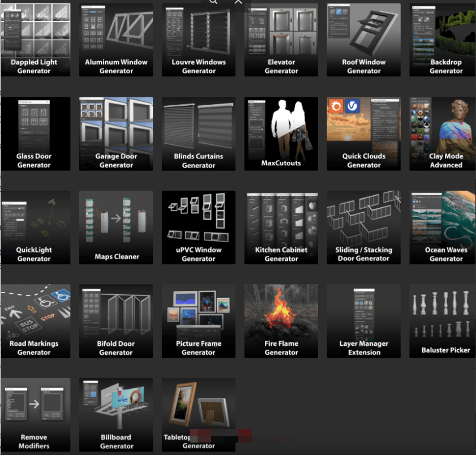Open the Elevator Generator tile
Image resolution: width=476 pixels, height=455 pixels.
(281, 40)
